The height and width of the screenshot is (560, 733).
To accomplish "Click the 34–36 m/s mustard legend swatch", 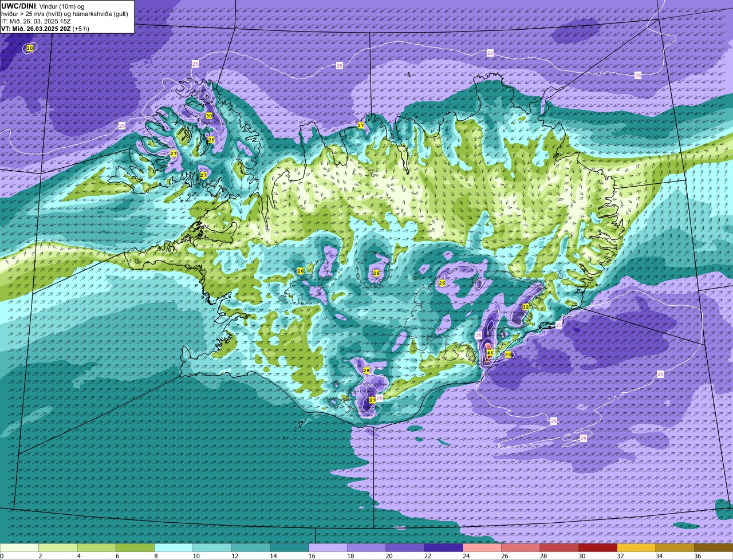I will 675,547.
